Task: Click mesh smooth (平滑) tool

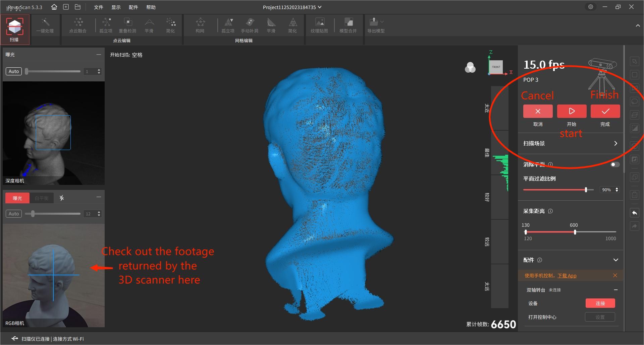Action: click(x=271, y=26)
